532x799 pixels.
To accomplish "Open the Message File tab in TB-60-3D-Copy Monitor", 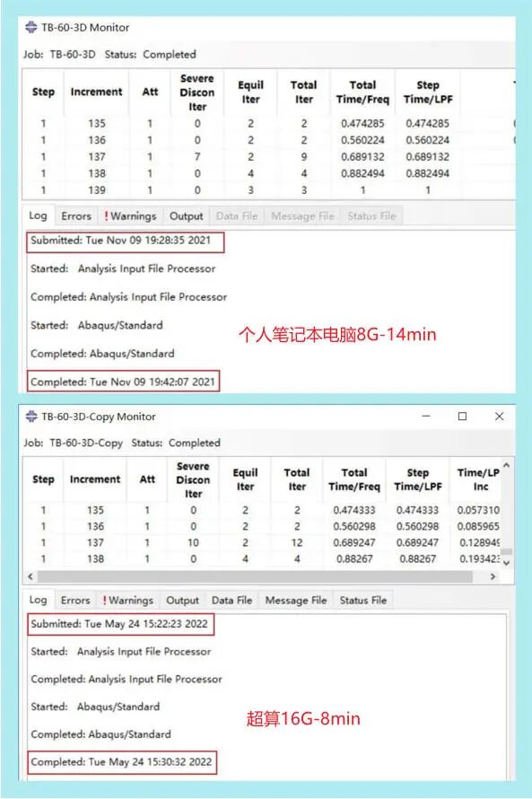I will coord(296,601).
